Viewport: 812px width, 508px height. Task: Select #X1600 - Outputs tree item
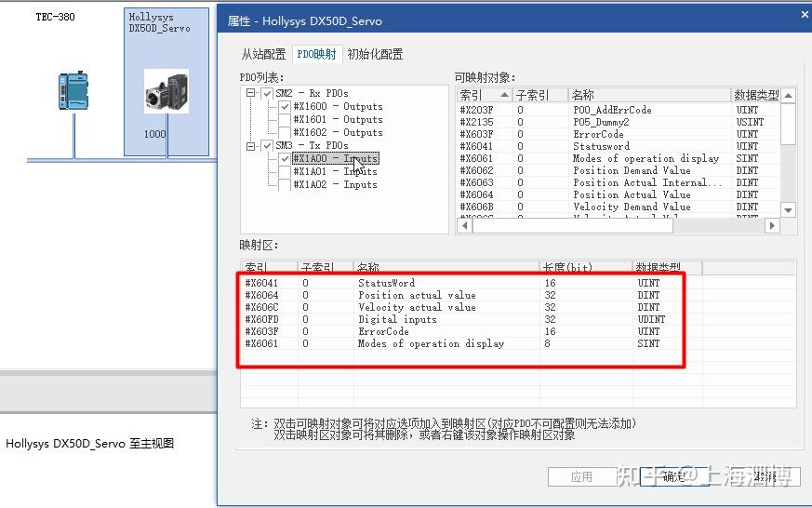338,107
